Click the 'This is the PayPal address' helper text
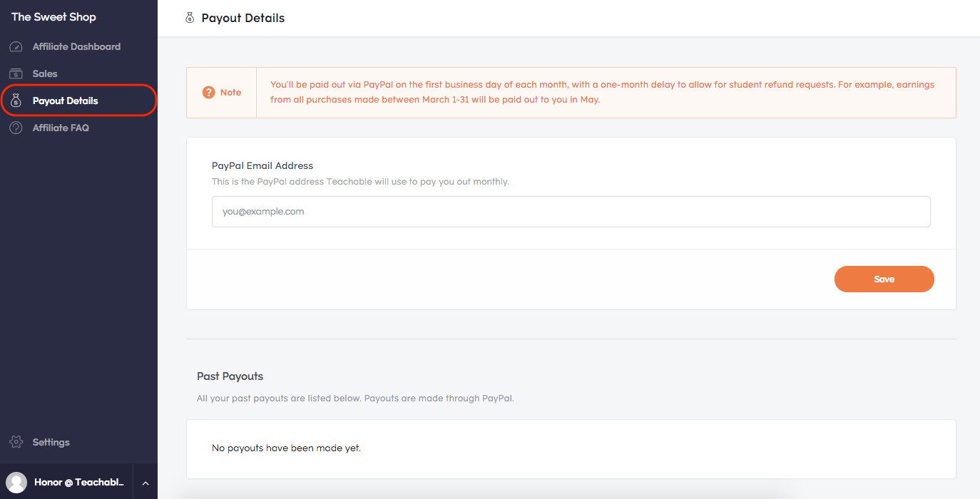The width and height of the screenshot is (980, 499). 360,182
